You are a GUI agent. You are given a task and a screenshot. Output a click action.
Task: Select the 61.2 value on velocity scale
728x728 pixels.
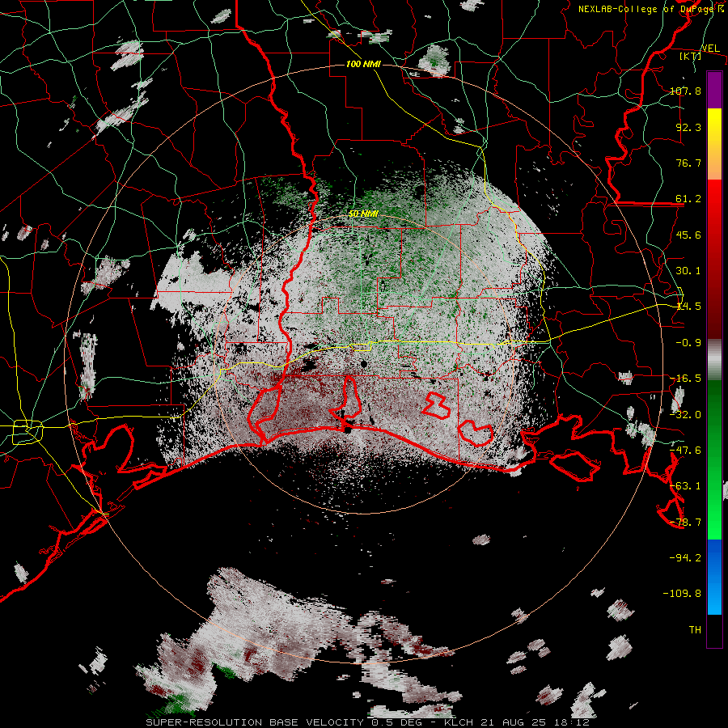click(688, 199)
